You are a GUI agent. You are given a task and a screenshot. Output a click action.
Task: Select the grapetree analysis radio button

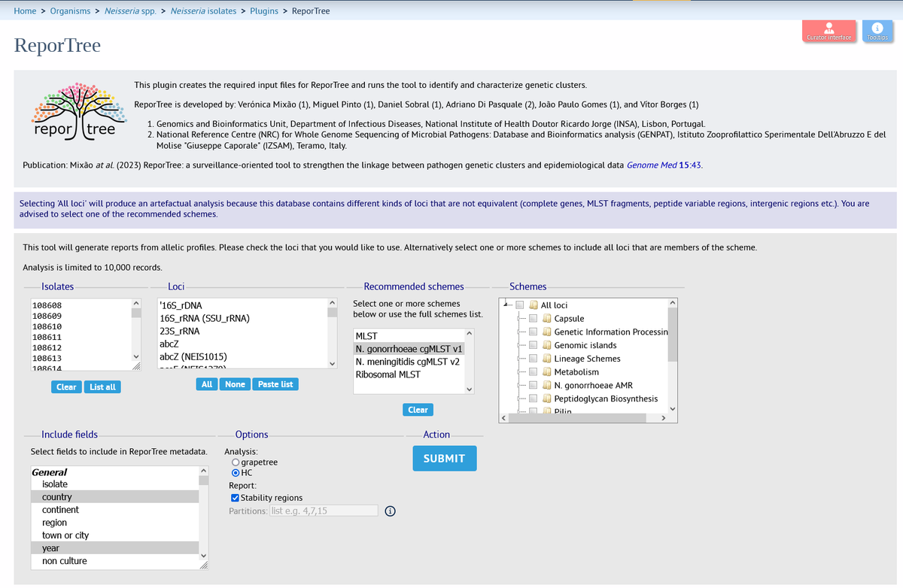(236, 462)
